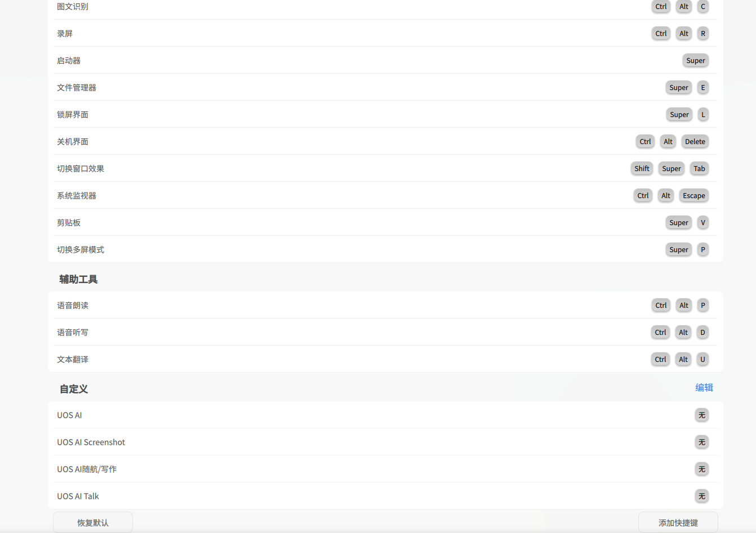Click the 恢复默认 button
756x533 pixels.
point(93,522)
